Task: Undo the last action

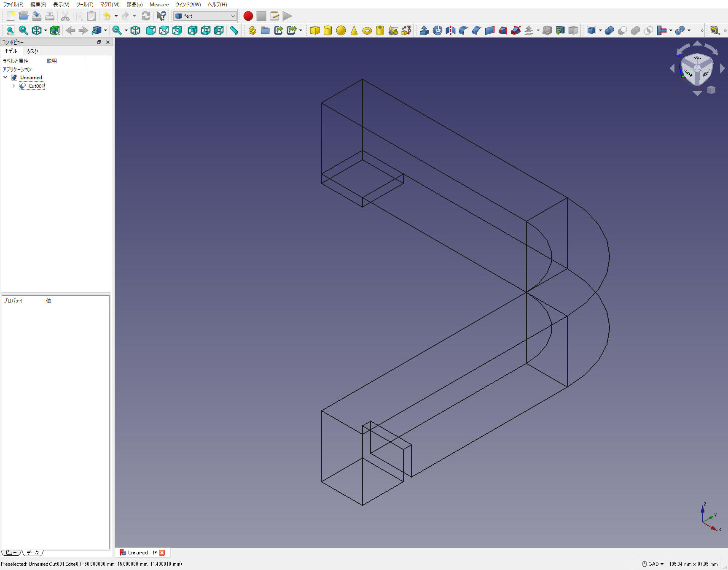Action: pyautogui.click(x=107, y=16)
